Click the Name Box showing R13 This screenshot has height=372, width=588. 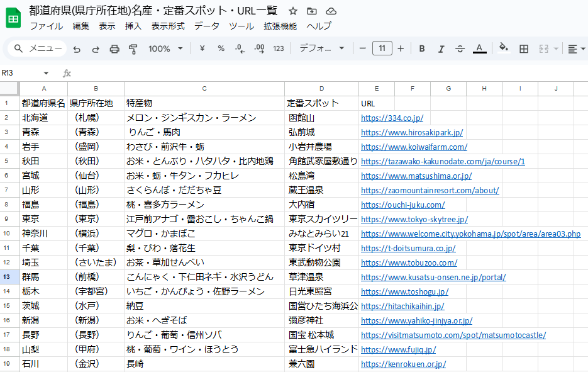[25, 72]
